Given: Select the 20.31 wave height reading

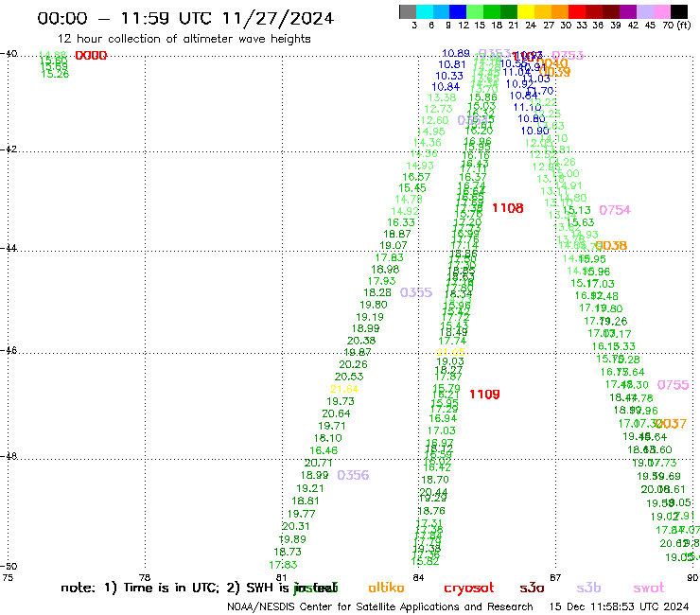Looking at the screenshot, I should point(295,527).
